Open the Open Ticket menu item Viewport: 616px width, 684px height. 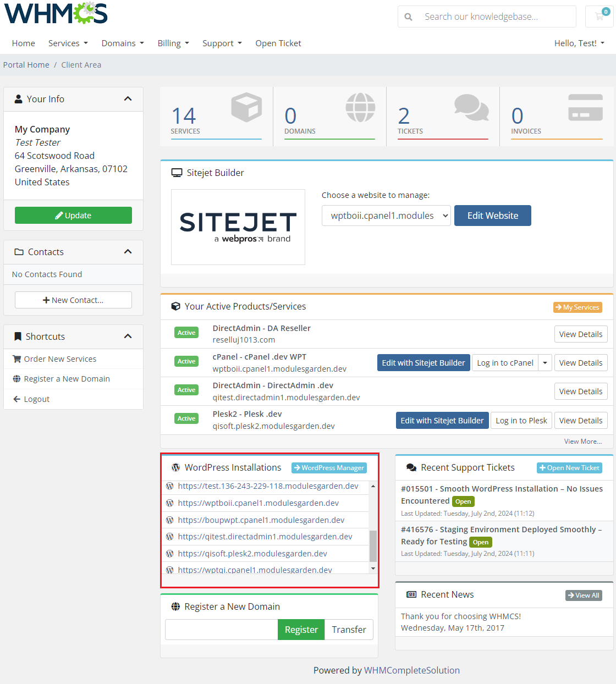point(278,43)
